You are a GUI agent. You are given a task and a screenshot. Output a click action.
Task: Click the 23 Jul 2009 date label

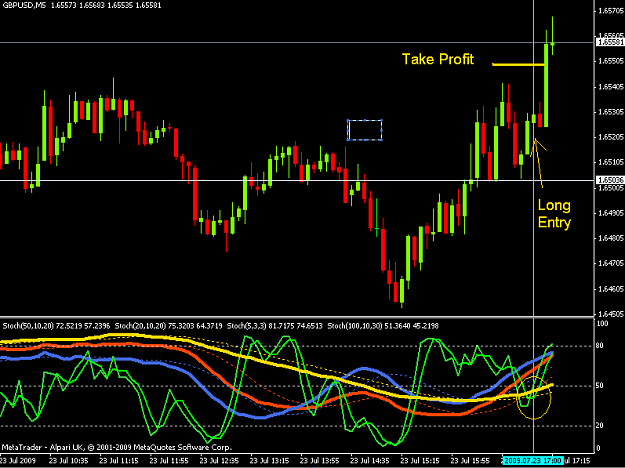pos(18,461)
